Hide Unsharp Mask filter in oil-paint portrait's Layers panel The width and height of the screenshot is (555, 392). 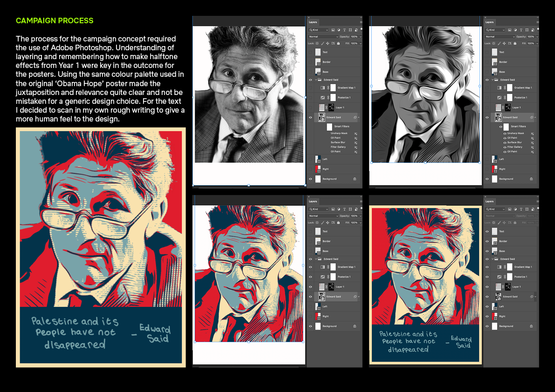pyautogui.click(x=505, y=134)
